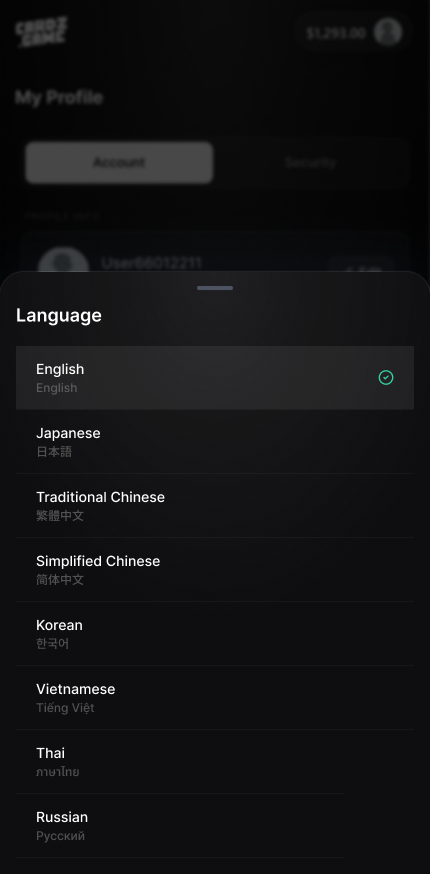Click the ภาษาไทย native label

click(57, 772)
